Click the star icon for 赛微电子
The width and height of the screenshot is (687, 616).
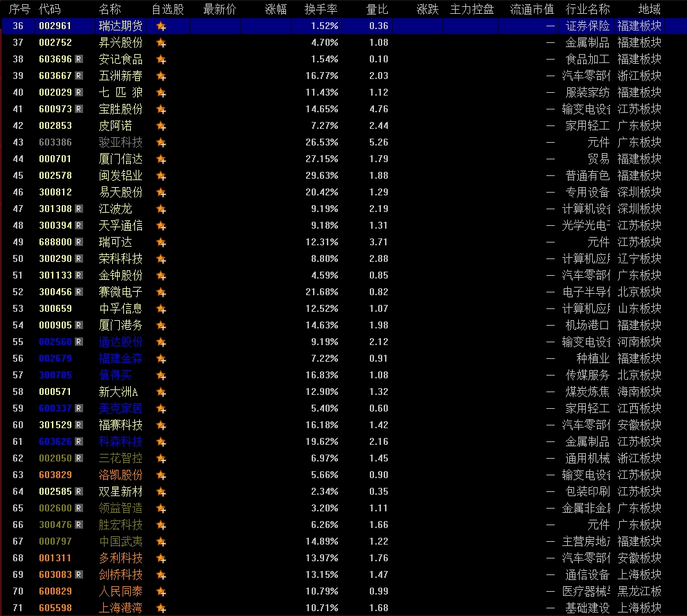click(x=161, y=292)
